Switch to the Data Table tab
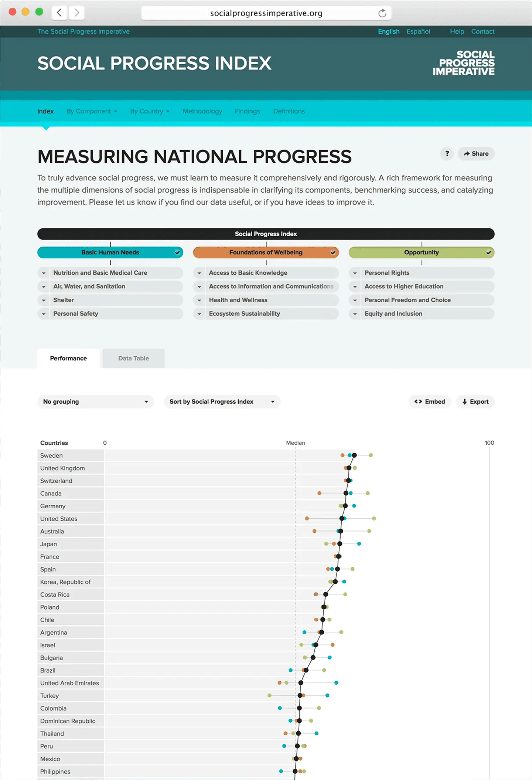 click(x=133, y=358)
